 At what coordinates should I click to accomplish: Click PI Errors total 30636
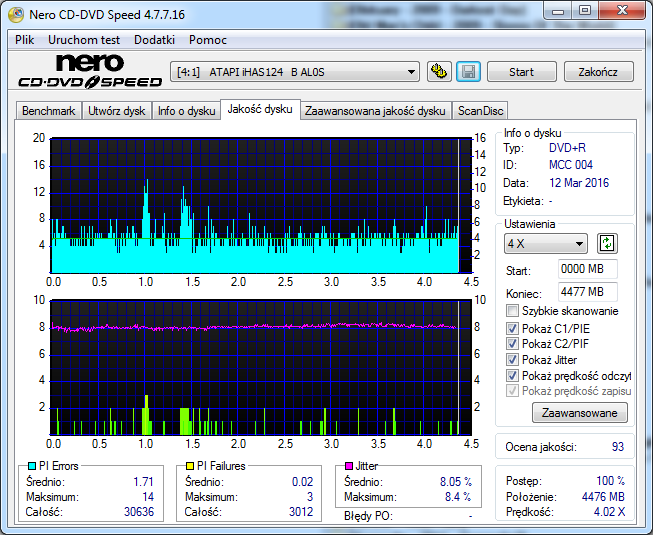point(139,512)
